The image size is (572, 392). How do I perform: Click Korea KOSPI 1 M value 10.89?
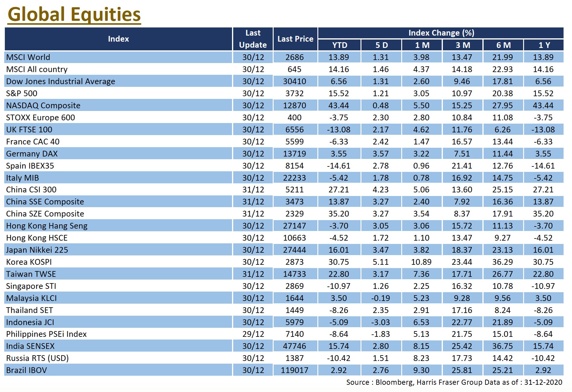tap(421, 262)
